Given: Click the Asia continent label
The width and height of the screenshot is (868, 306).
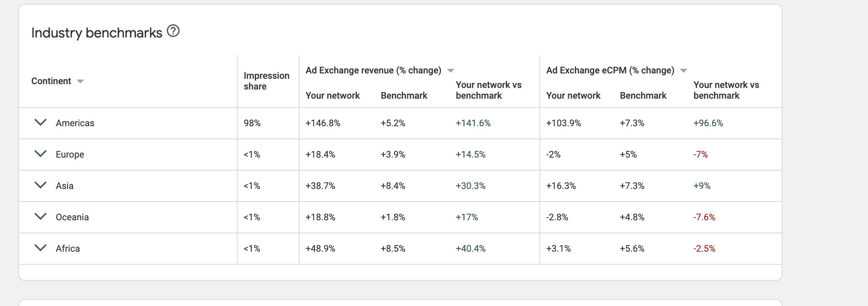Looking at the screenshot, I should click(65, 186).
